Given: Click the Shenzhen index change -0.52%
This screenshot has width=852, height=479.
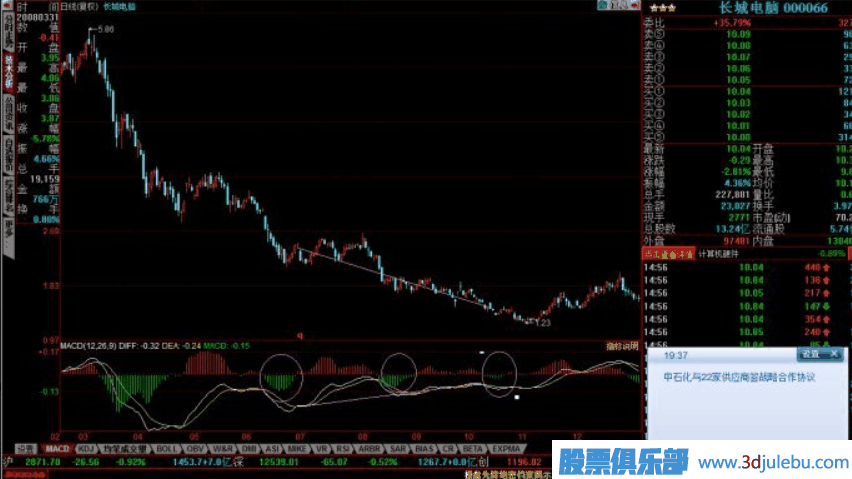Looking at the screenshot, I should click(382, 462).
